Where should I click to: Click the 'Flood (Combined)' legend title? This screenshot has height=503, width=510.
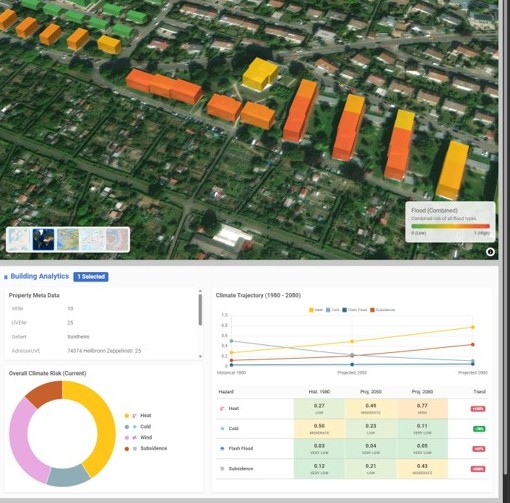(x=434, y=210)
